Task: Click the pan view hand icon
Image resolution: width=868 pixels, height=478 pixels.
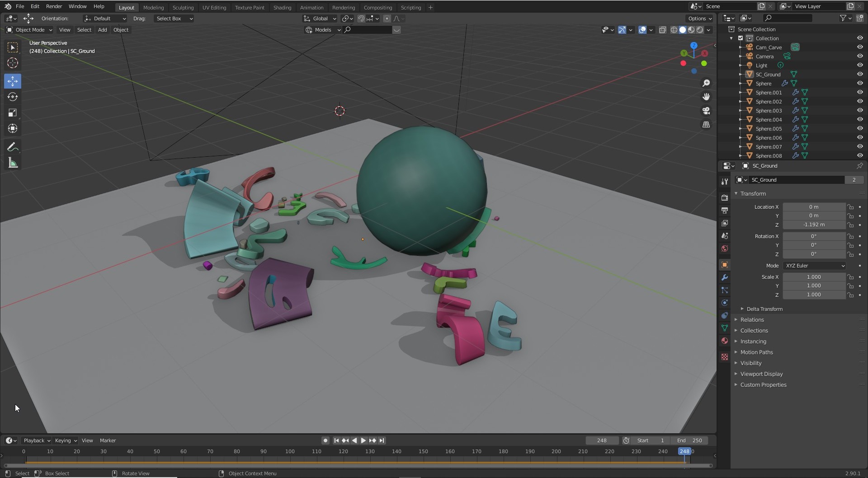Action: coord(706,97)
